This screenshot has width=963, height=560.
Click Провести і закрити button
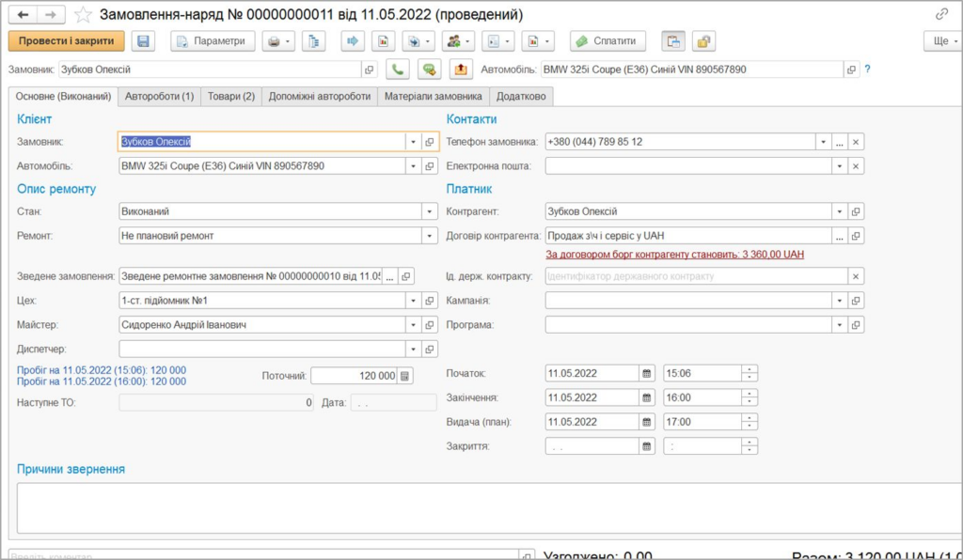67,41
